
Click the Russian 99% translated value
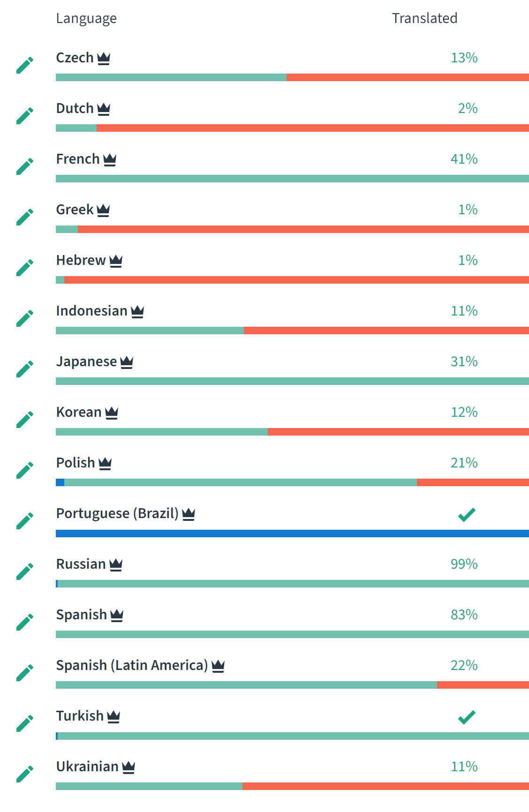click(464, 564)
